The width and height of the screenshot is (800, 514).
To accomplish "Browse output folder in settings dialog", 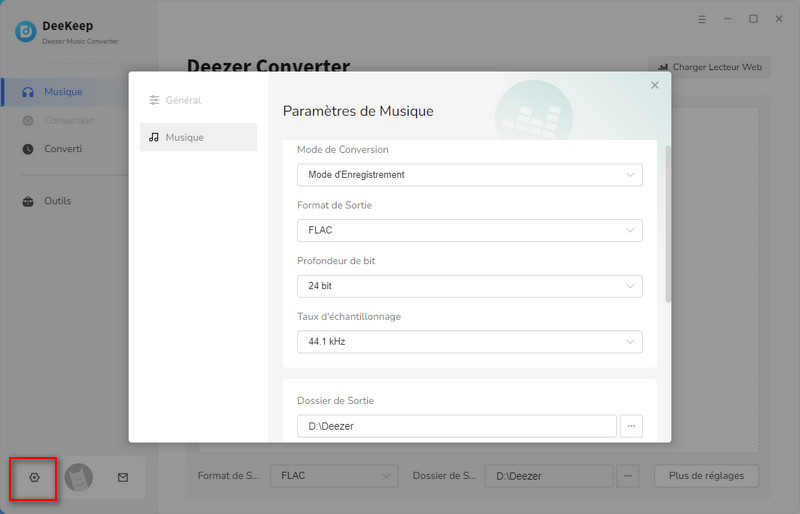I will tap(631, 426).
